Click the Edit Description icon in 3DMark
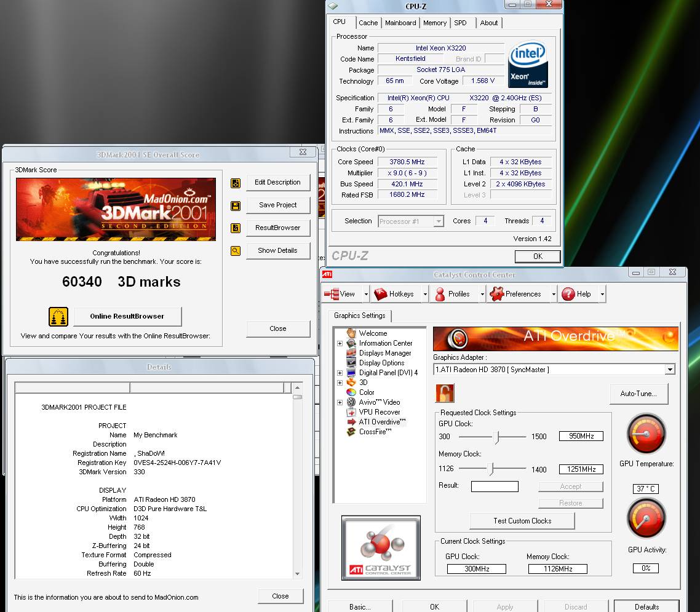 [x=236, y=183]
